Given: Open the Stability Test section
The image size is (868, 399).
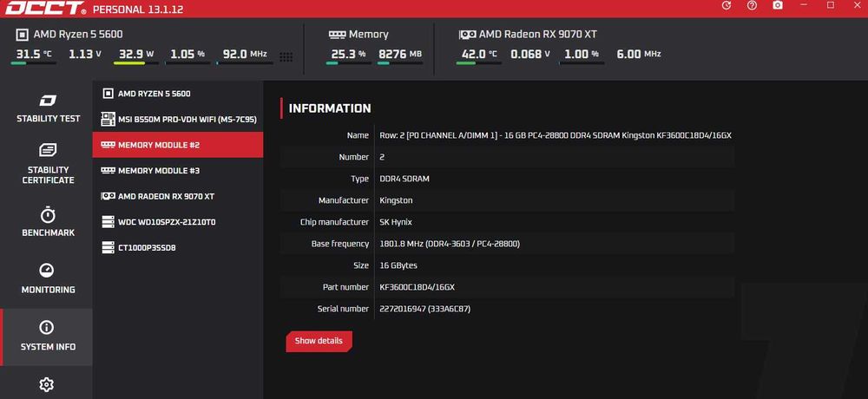Looking at the screenshot, I should (47, 108).
